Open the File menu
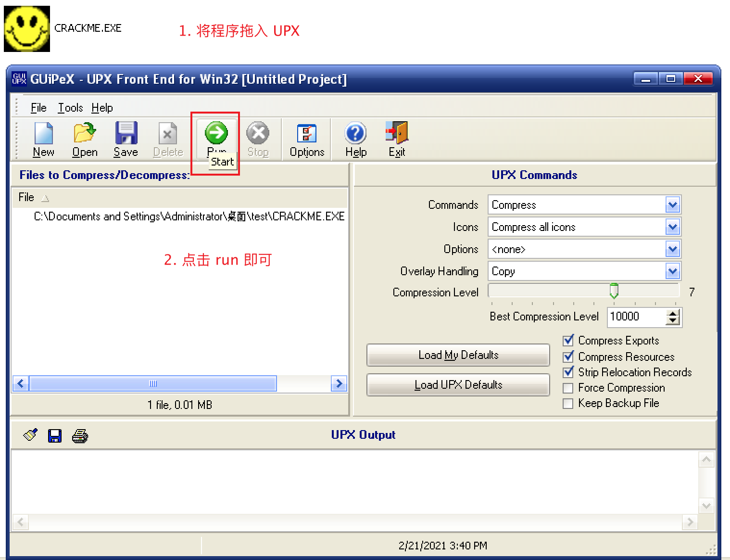This screenshot has width=730, height=560. pos(38,108)
